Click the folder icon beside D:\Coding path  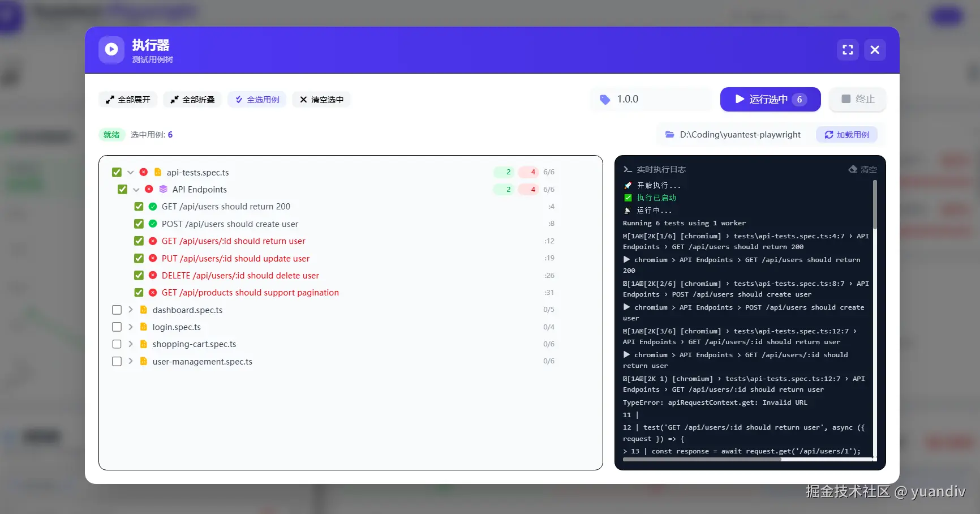pos(670,135)
